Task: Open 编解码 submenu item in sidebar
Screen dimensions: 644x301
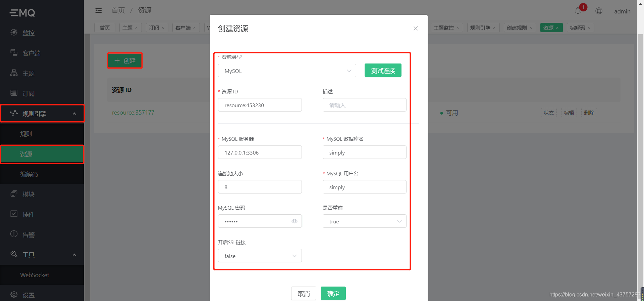Action: (42, 174)
